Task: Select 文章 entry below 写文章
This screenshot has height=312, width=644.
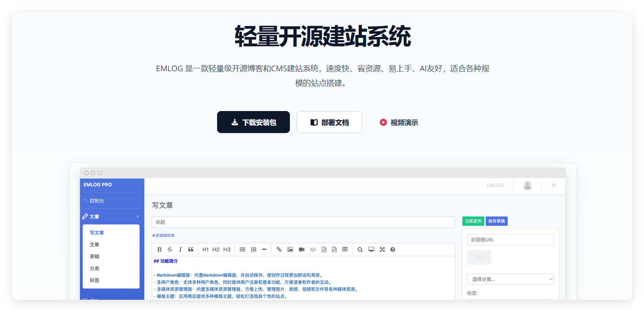Action: [x=94, y=244]
